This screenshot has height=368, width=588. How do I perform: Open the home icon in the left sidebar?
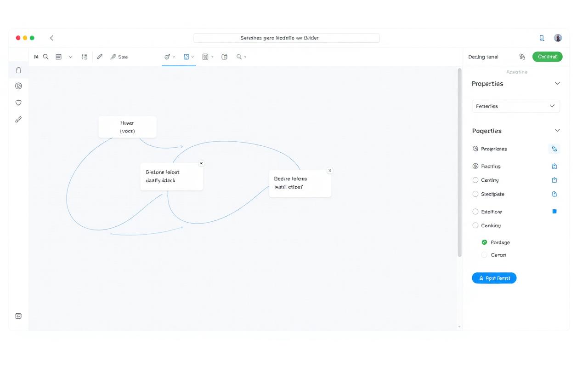[x=18, y=70]
